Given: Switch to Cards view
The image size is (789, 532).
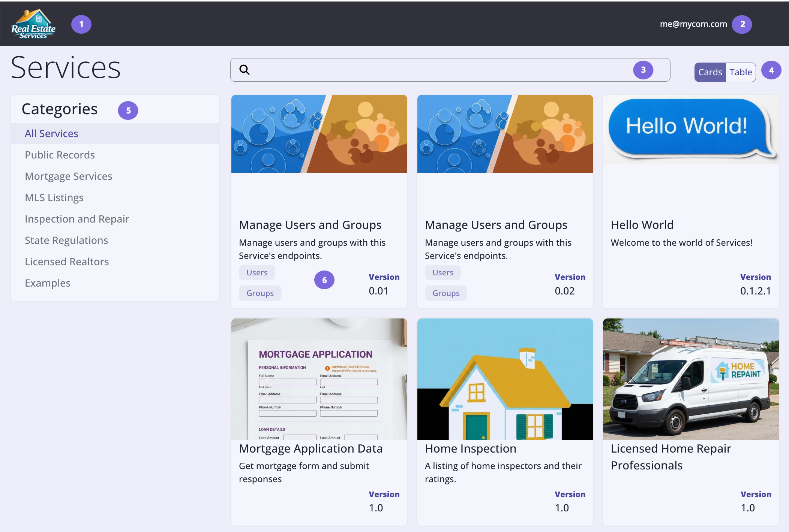Looking at the screenshot, I should [710, 72].
